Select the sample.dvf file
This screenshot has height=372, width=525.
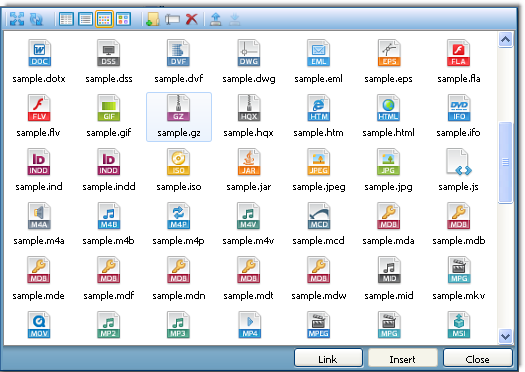[x=178, y=62]
